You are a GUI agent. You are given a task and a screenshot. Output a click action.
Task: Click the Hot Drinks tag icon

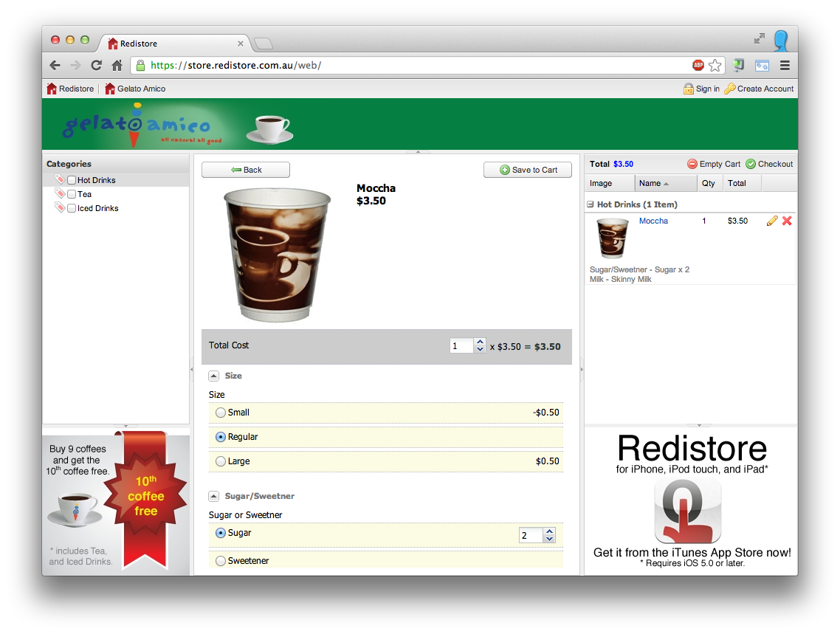coord(60,179)
